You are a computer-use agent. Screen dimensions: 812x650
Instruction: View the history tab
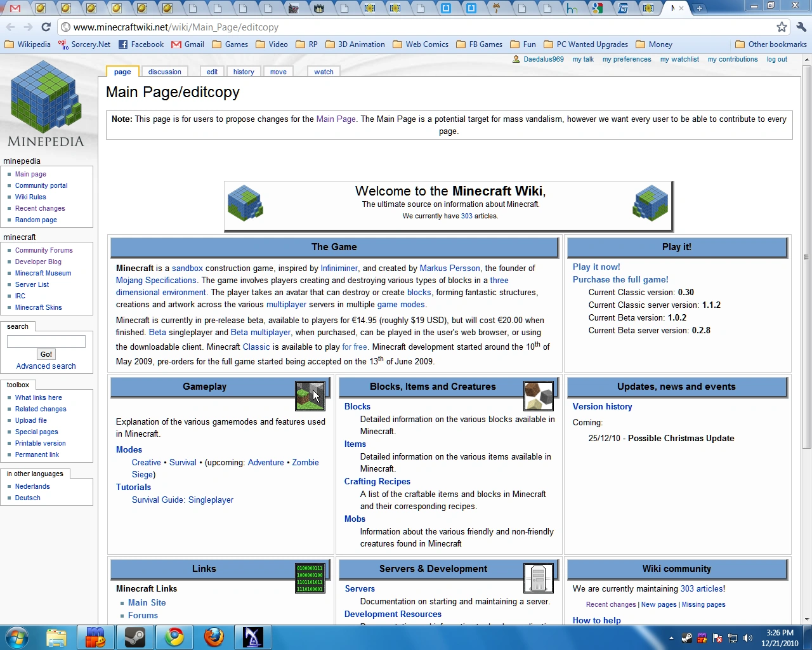tap(244, 72)
